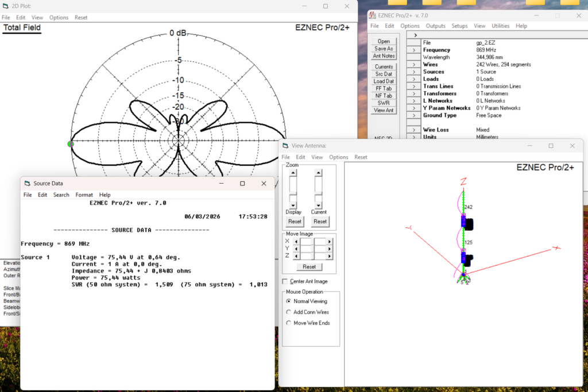This screenshot has width=588, height=392.
Task: Open the Wires row arrow button
Action: pyautogui.click(x=415, y=65)
